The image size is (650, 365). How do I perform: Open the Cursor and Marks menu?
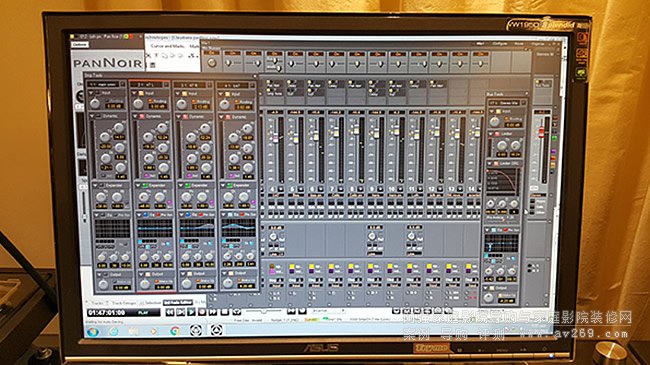coord(167,46)
